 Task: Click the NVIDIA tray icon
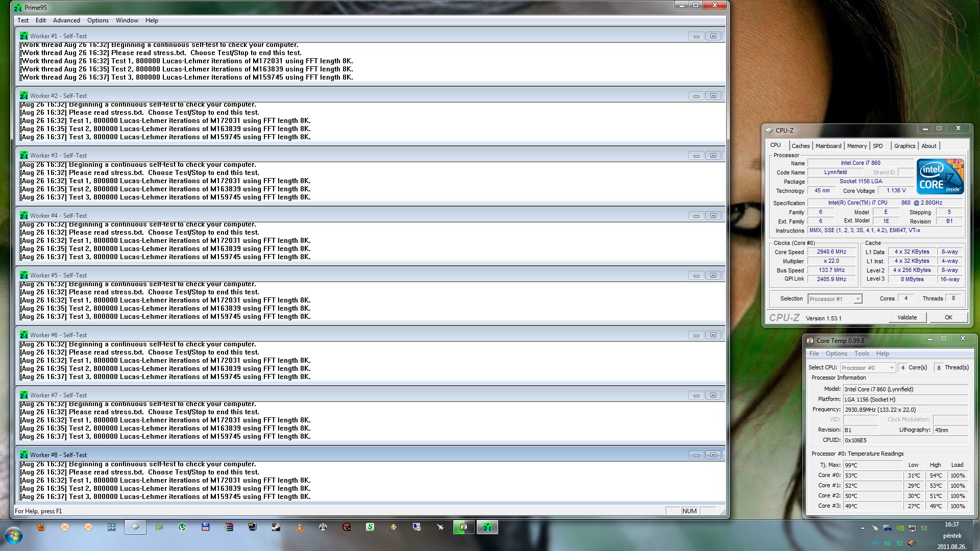pyautogui.click(x=900, y=528)
